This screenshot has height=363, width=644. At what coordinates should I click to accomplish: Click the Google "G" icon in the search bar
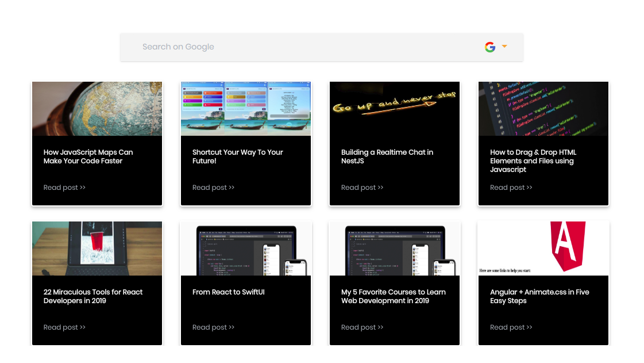point(489,47)
